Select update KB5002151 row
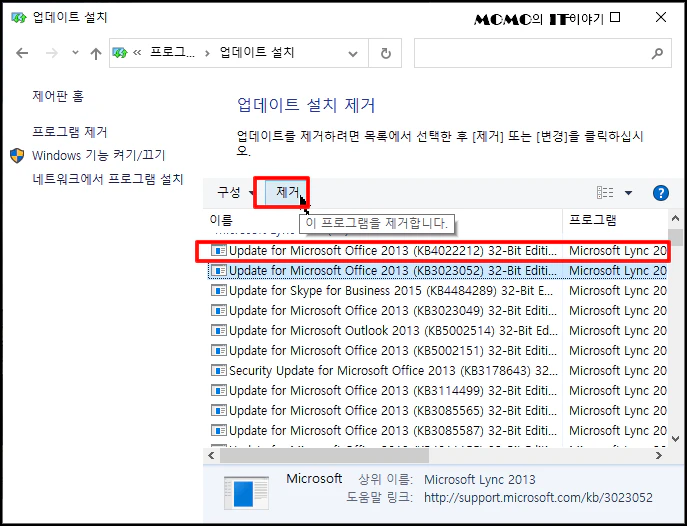The image size is (687, 526). tap(437, 351)
